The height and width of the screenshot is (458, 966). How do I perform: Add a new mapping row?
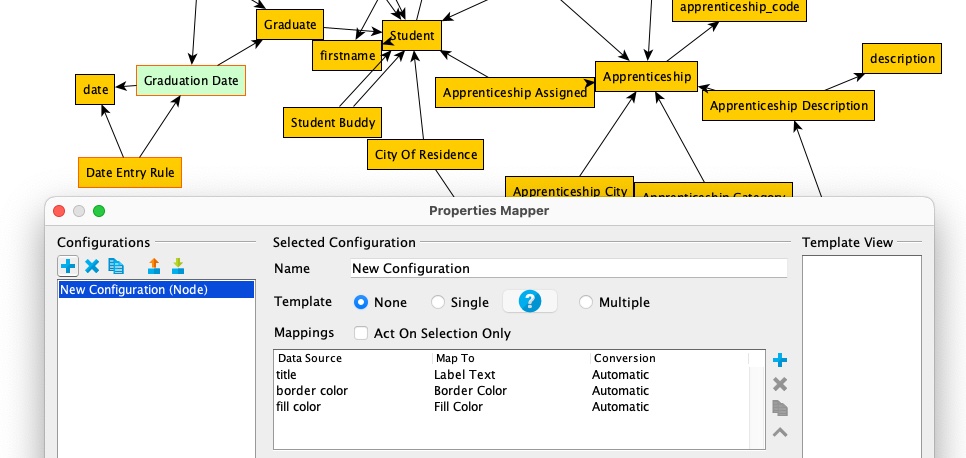point(781,360)
